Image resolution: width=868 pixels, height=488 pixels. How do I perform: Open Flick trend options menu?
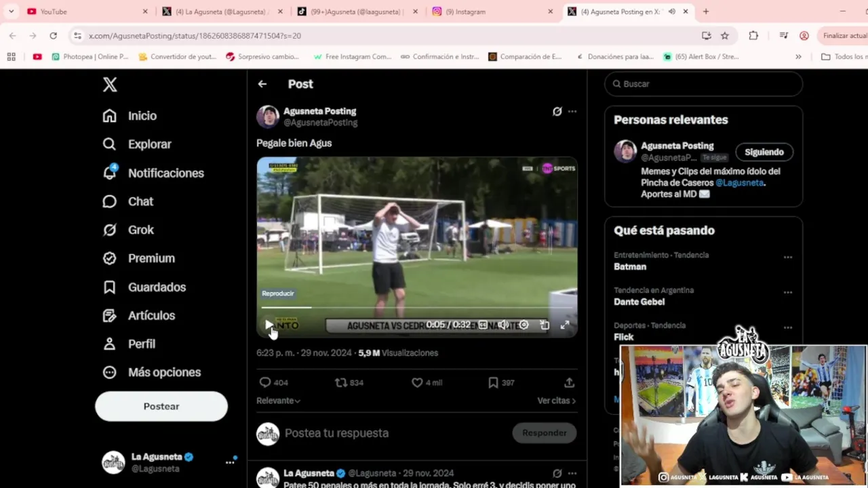click(788, 328)
